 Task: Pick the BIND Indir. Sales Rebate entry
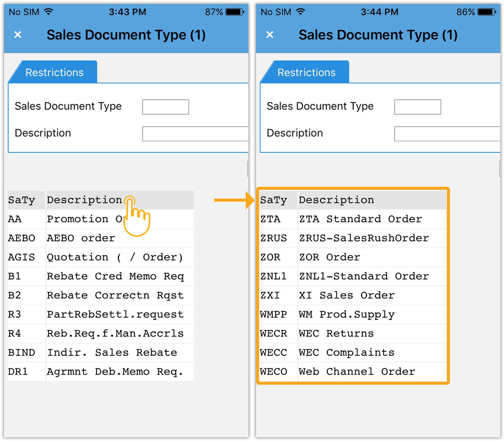112,353
